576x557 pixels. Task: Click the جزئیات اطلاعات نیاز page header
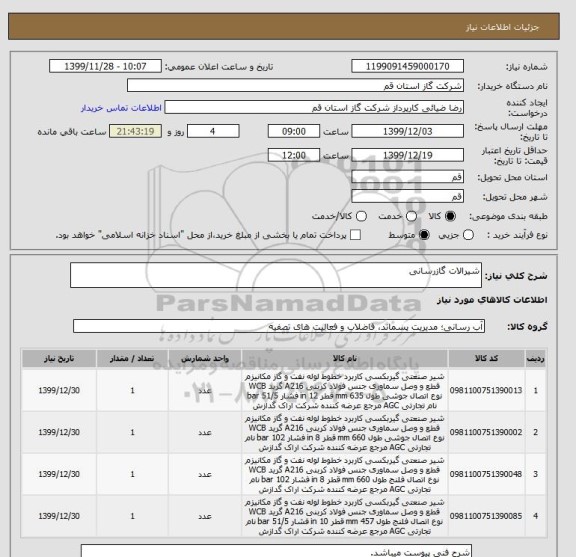pos(502,28)
